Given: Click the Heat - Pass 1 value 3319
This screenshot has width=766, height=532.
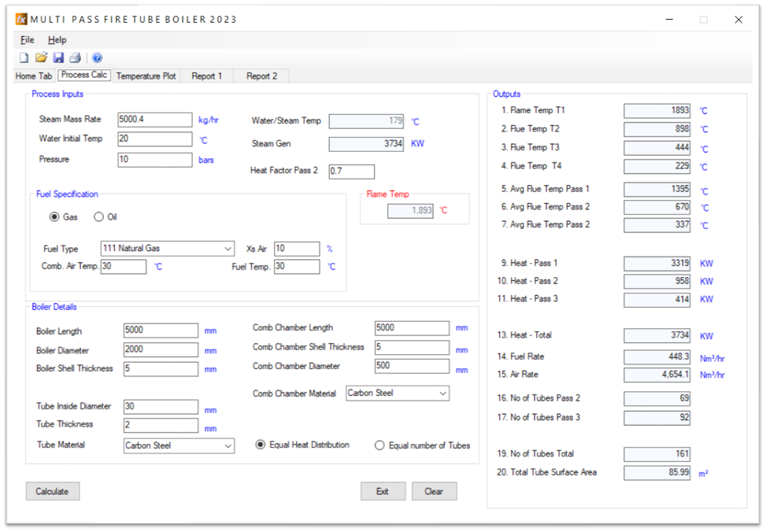Looking at the screenshot, I should coord(657,264).
